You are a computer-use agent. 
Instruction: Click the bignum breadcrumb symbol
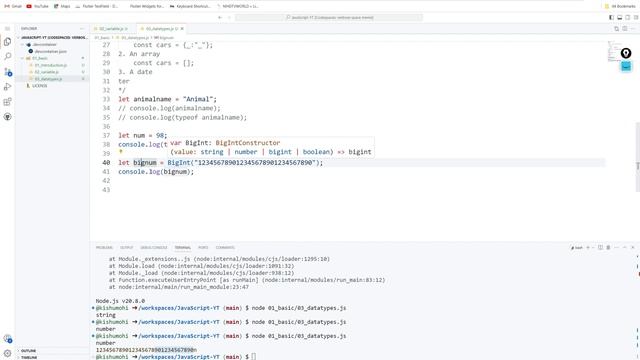164,38
